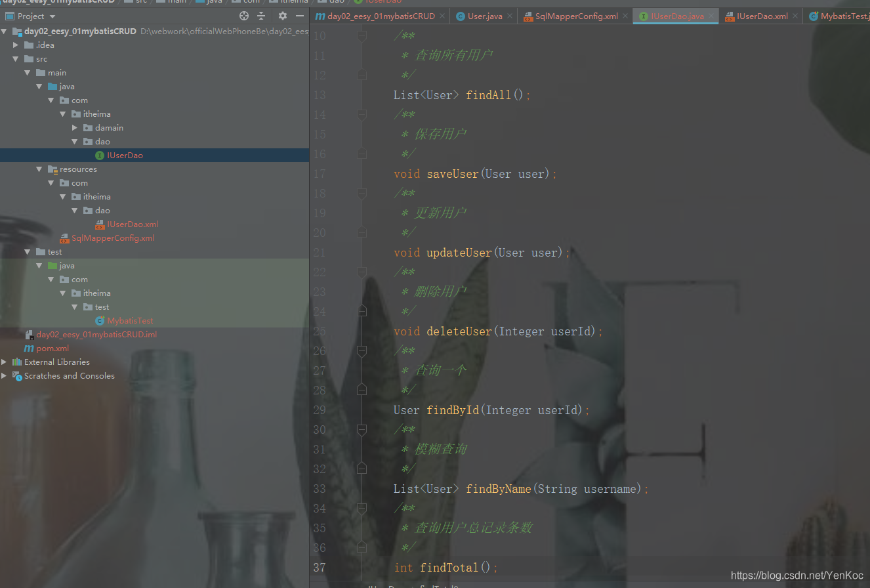Click the interface icon beside IUserDao
This screenshot has width=870, height=588.
coord(100,156)
